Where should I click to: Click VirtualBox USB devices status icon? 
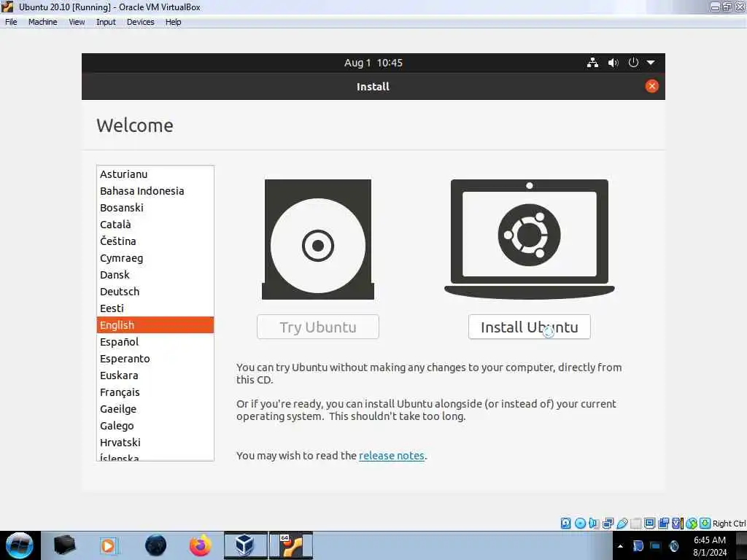(x=622, y=524)
